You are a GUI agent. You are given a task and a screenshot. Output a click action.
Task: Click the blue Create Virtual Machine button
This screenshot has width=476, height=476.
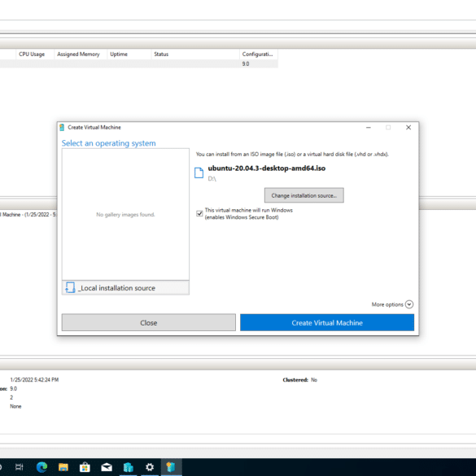point(327,322)
